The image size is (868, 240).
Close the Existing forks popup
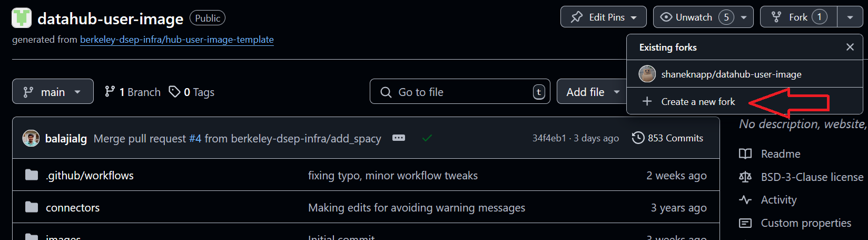pyautogui.click(x=850, y=47)
